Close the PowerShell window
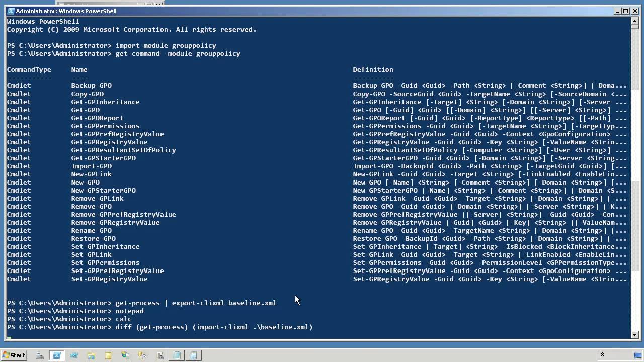 634,11
